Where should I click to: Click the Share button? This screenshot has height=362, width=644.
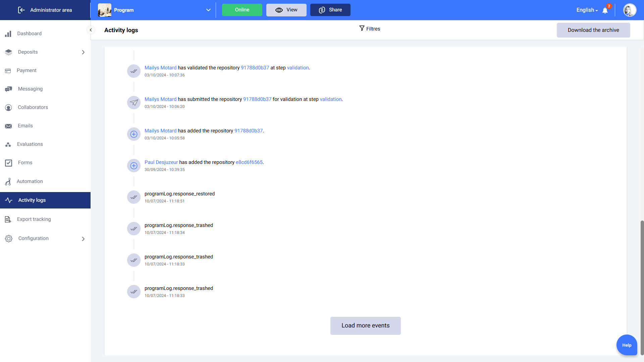coord(330,10)
